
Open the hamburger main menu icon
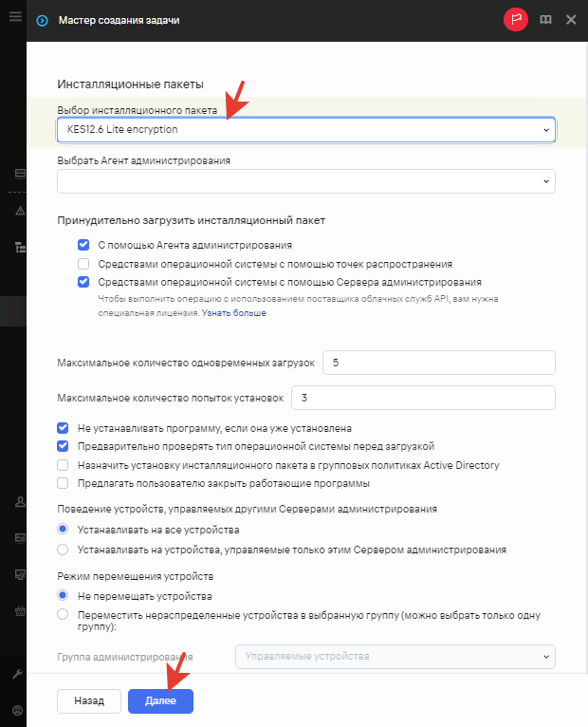pos(15,16)
